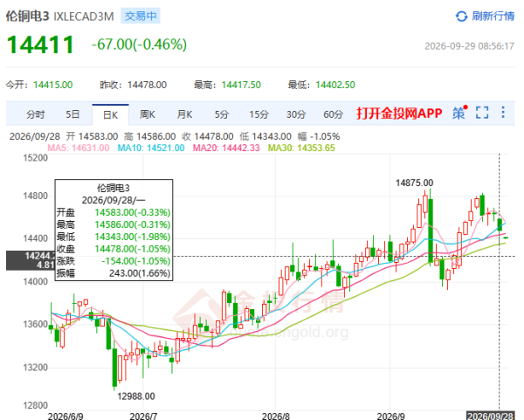The image size is (524, 420).
Task: Click tooltip 振幅 value 243.00(1.66%)
Action: [x=140, y=273]
